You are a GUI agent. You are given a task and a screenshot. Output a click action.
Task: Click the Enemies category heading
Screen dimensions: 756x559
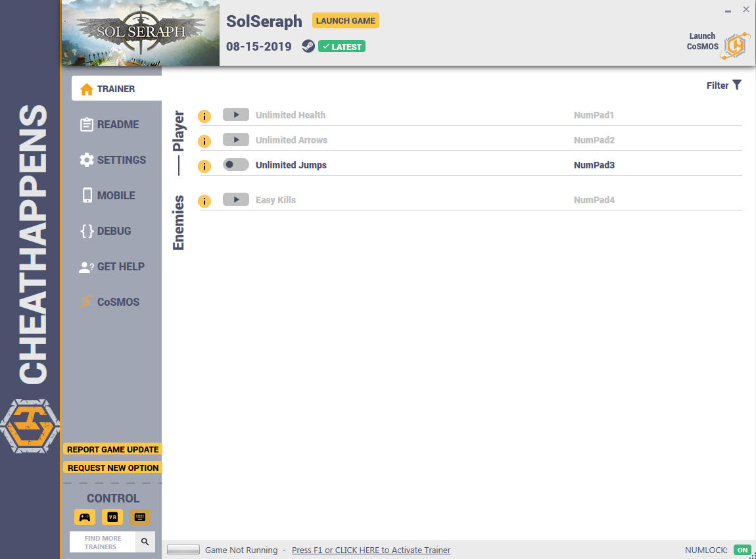tap(178, 223)
